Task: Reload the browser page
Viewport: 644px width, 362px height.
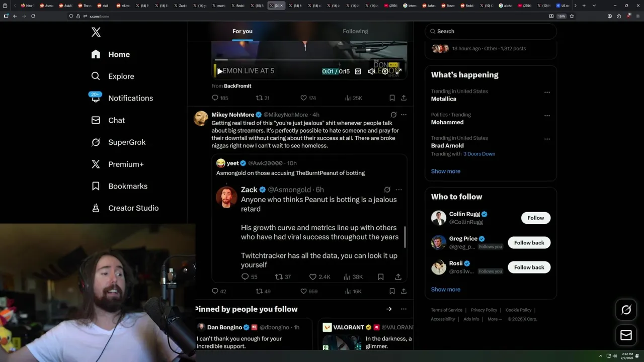Action: coord(33,16)
